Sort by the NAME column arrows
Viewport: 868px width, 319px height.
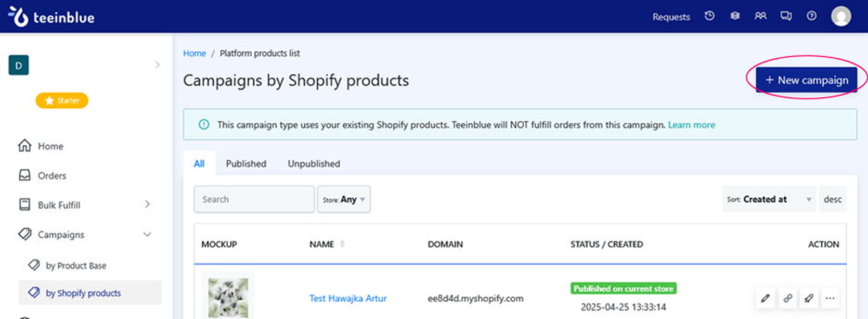click(x=342, y=244)
